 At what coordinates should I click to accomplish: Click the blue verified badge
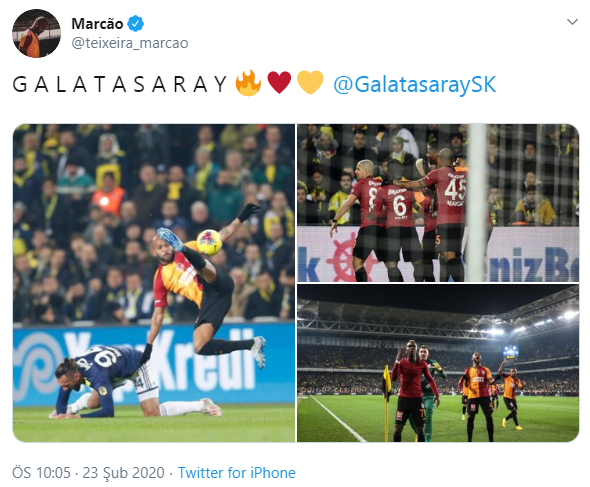click(135, 24)
